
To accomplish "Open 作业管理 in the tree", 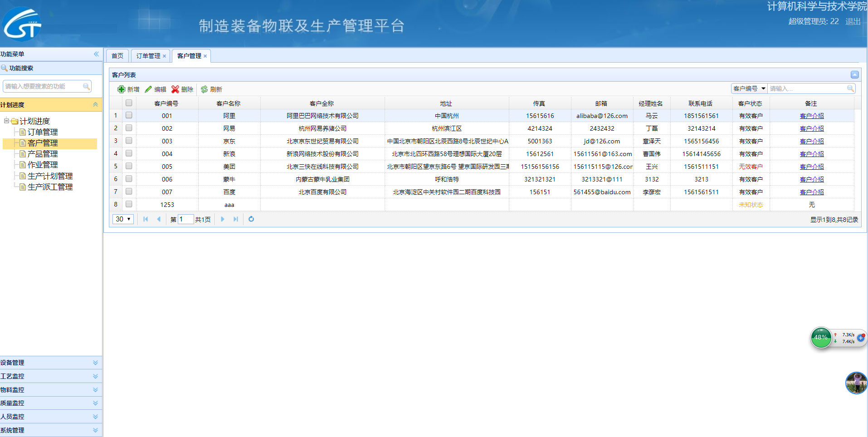I will pos(43,165).
